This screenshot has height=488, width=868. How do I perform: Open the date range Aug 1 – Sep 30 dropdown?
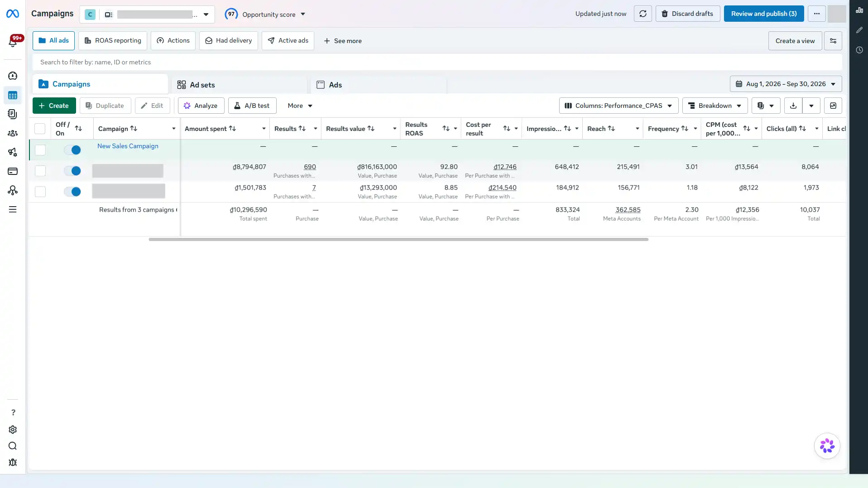(x=786, y=84)
